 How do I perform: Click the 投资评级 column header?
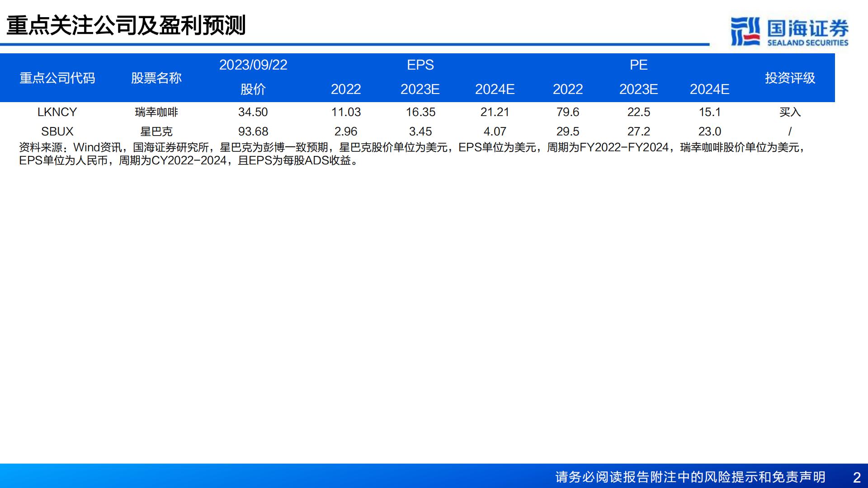(790, 78)
